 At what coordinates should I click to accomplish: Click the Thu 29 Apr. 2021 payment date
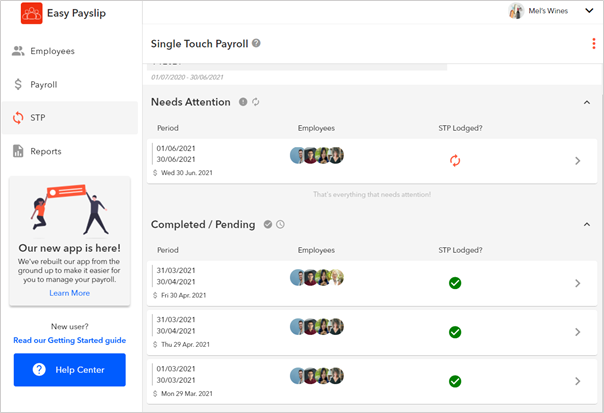click(x=185, y=344)
